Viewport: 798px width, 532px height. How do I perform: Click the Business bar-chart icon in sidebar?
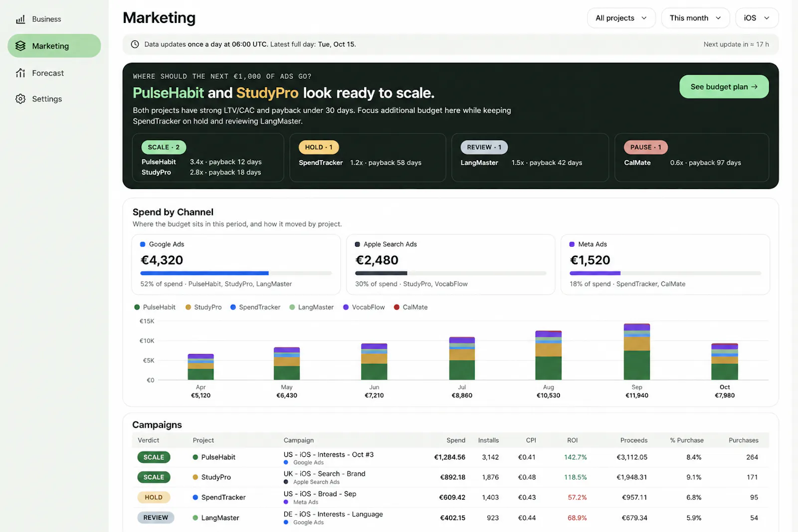[x=20, y=19]
